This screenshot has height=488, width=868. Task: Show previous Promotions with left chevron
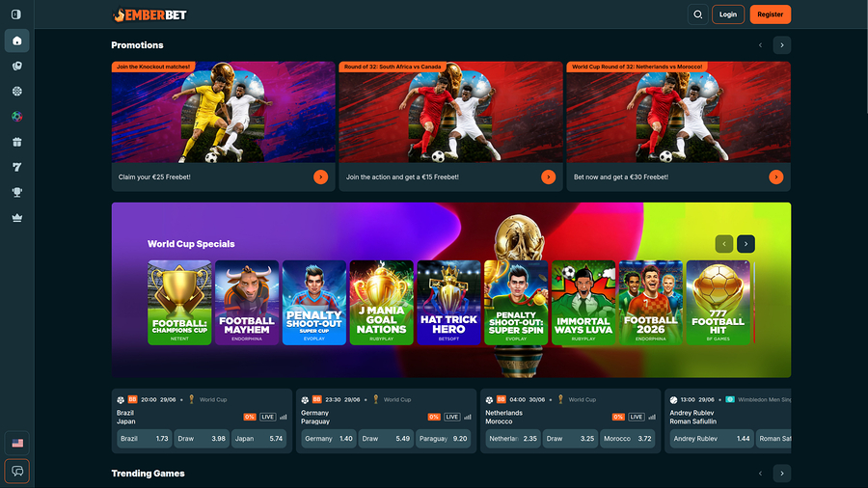coord(760,45)
